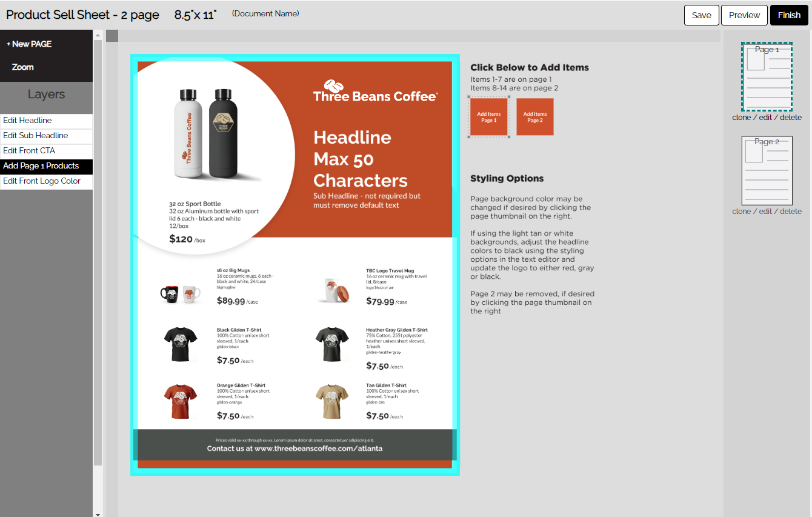Click the Contact us footer text
This screenshot has width=812, height=517.
click(295, 449)
